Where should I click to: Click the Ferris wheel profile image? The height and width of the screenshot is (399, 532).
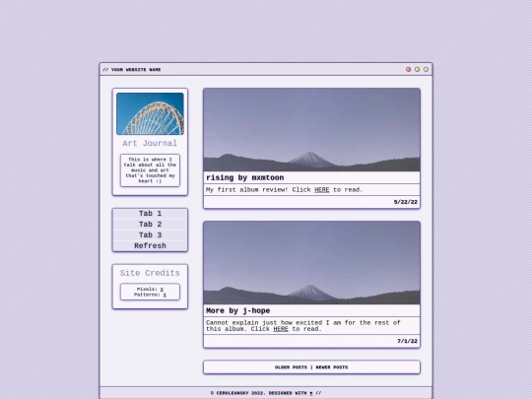(x=150, y=113)
